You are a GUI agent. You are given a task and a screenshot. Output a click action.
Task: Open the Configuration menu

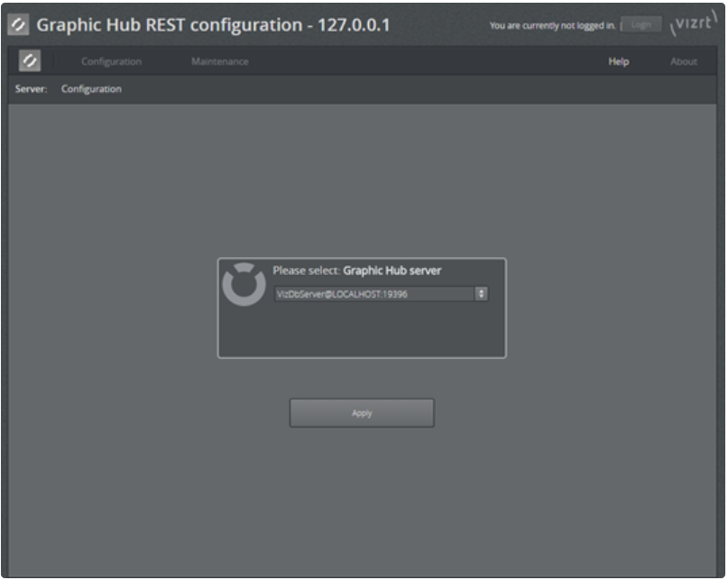(112, 61)
